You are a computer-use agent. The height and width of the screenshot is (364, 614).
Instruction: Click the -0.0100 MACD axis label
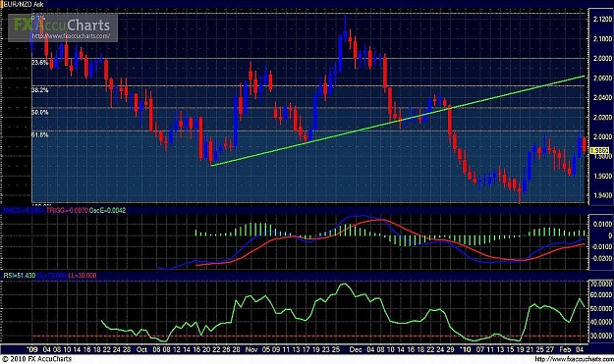point(602,246)
